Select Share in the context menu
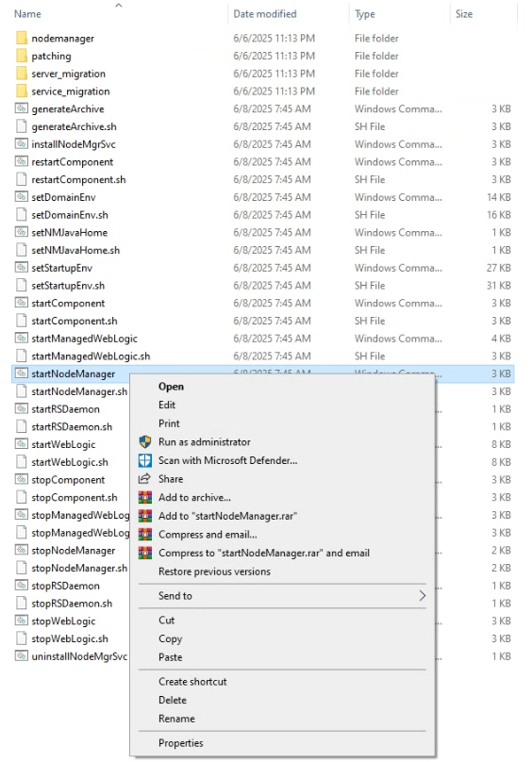This screenshot has height=762, width=532. (171, 479)
